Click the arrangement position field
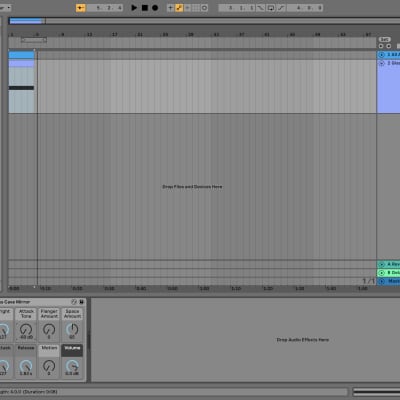This screenshot has width=400, height=400. (105, 8)
